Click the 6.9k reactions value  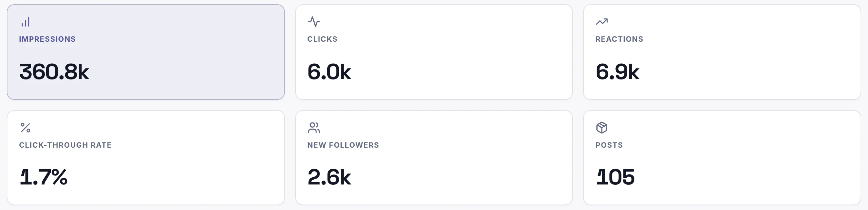[617, 72]
